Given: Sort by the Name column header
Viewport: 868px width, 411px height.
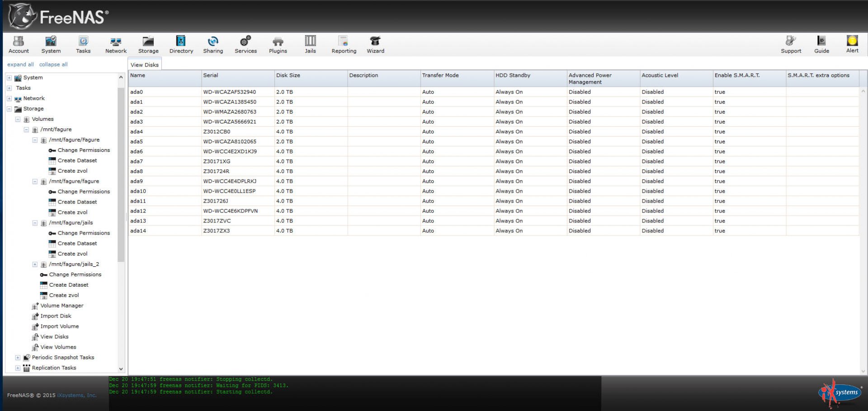Looking at the screenshot, I should coord(165,78).
